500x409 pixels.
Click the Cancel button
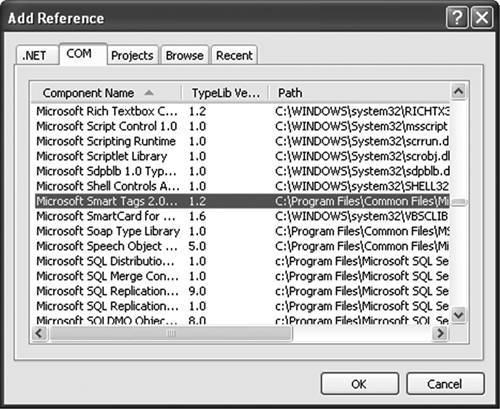(x=445, y=384)
